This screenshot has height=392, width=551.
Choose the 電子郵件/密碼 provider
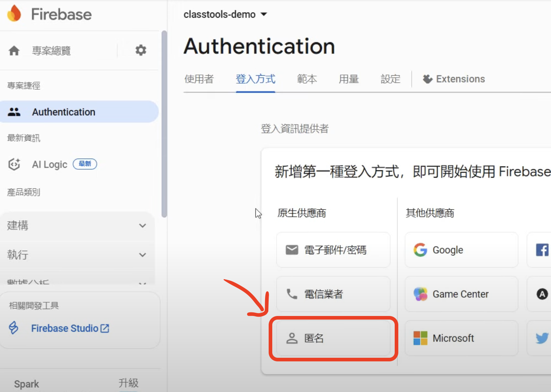333,250
